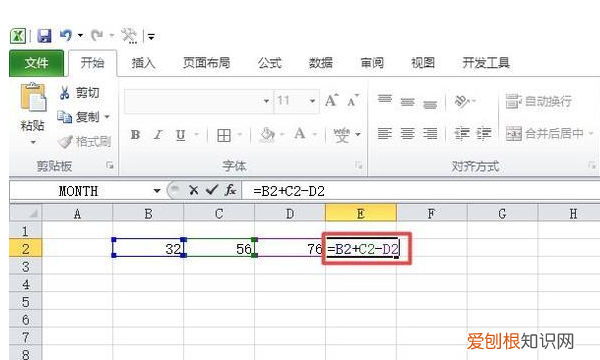Screen dimensions: 600x360
Task: Open the 公式 (Formulas) tab
Action: point(269,63)
